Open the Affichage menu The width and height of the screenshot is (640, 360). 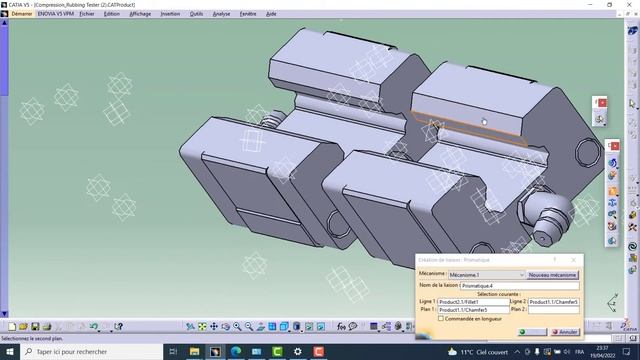(140, 14)
